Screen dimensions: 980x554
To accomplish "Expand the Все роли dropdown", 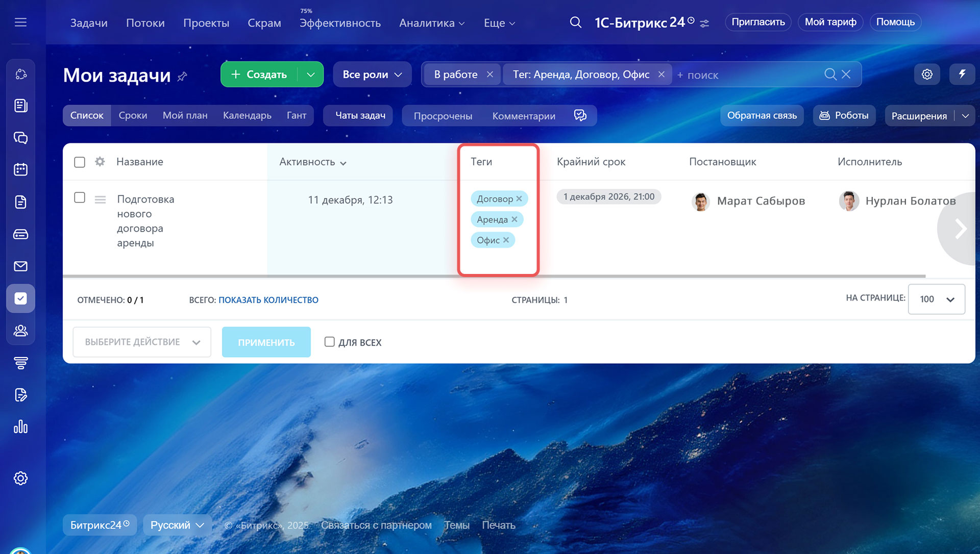I will (372, 74).
